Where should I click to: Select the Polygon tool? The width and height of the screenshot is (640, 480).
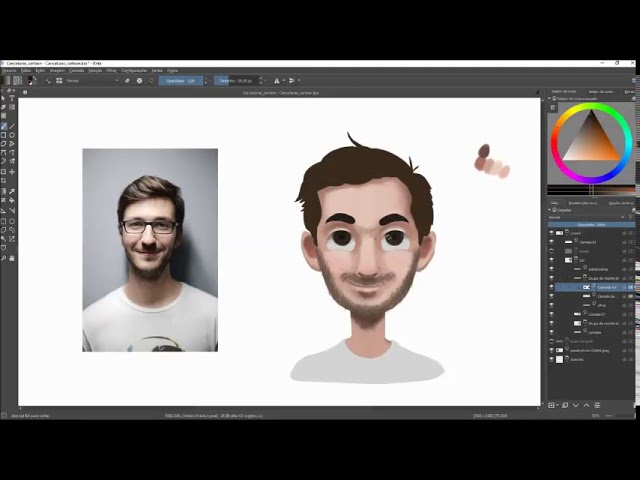click(3, 144)
